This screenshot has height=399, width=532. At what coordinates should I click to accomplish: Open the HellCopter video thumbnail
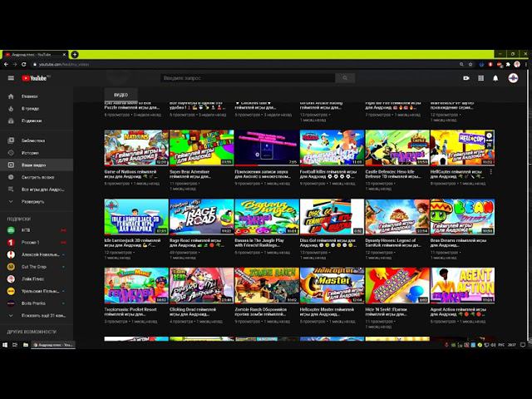pos(462,148)
